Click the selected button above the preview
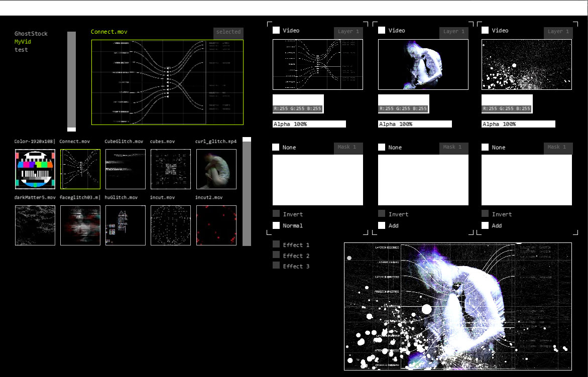 pos(228,32)
